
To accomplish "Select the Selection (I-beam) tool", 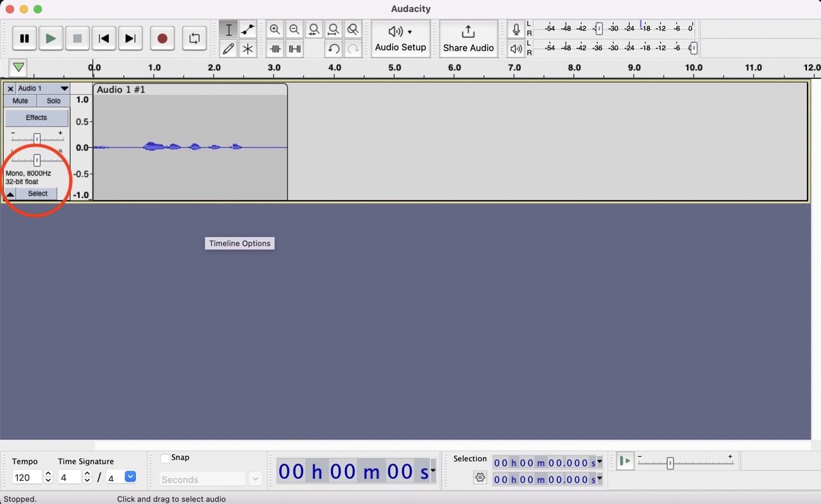I will pyautogui.click(x=228, y=29).
